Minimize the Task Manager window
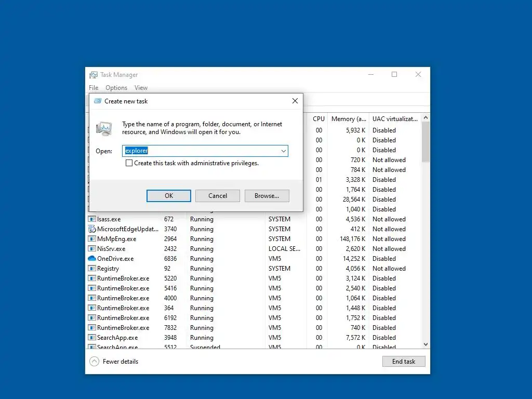 click(371, 74)
